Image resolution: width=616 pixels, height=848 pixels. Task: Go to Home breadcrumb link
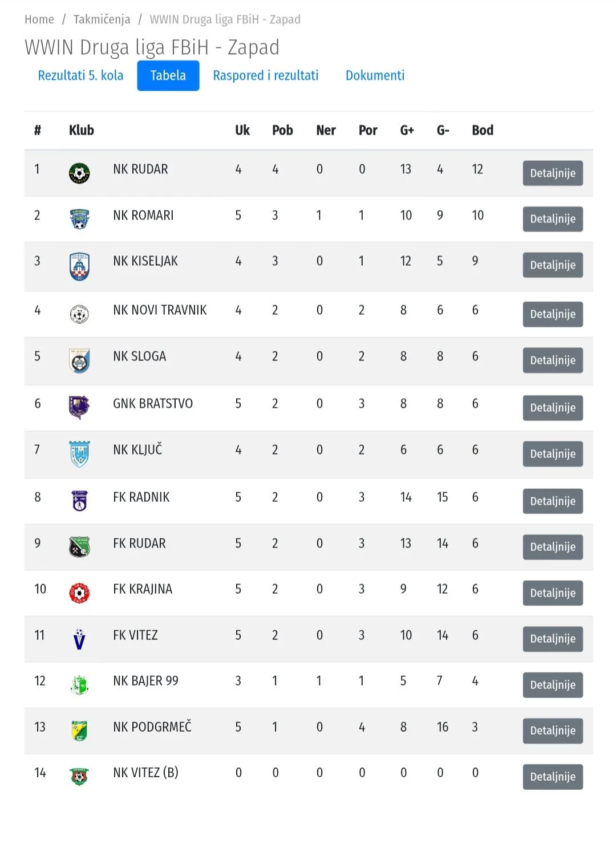[x=39, y=19]
